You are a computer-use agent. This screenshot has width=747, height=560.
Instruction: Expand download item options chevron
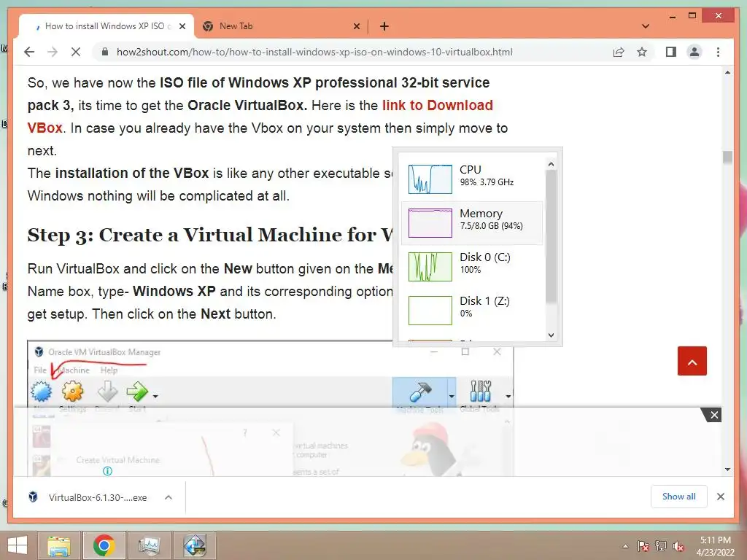coord(169,497)
